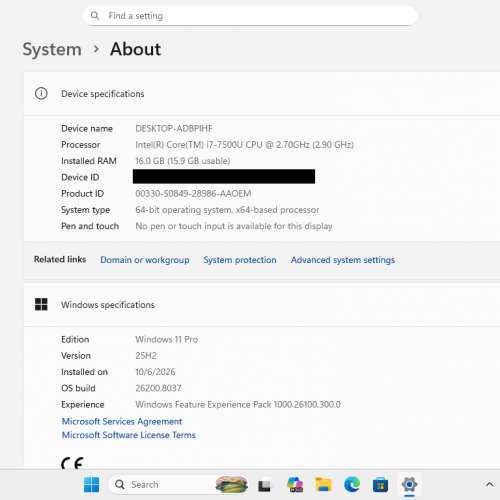The width and height of the screenshot is (500, 500).
Task: Click the Device specifications info icon
Action: 41,94
